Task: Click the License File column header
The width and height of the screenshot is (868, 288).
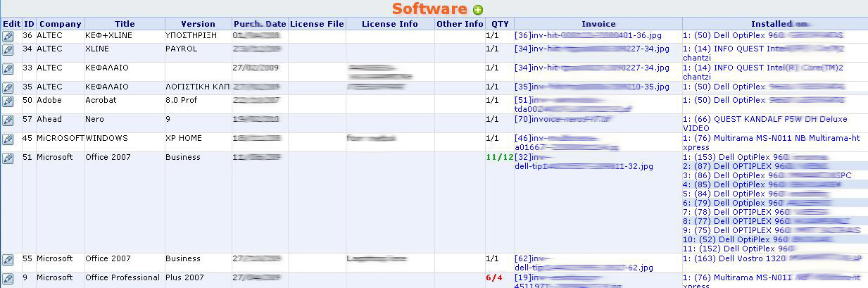Action: [x=317, y=24]
